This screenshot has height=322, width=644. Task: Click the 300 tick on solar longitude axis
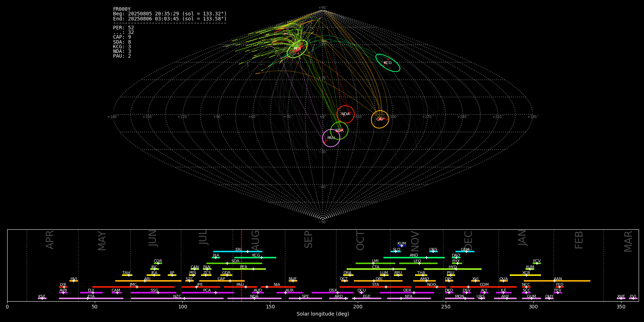coord(533,307)
